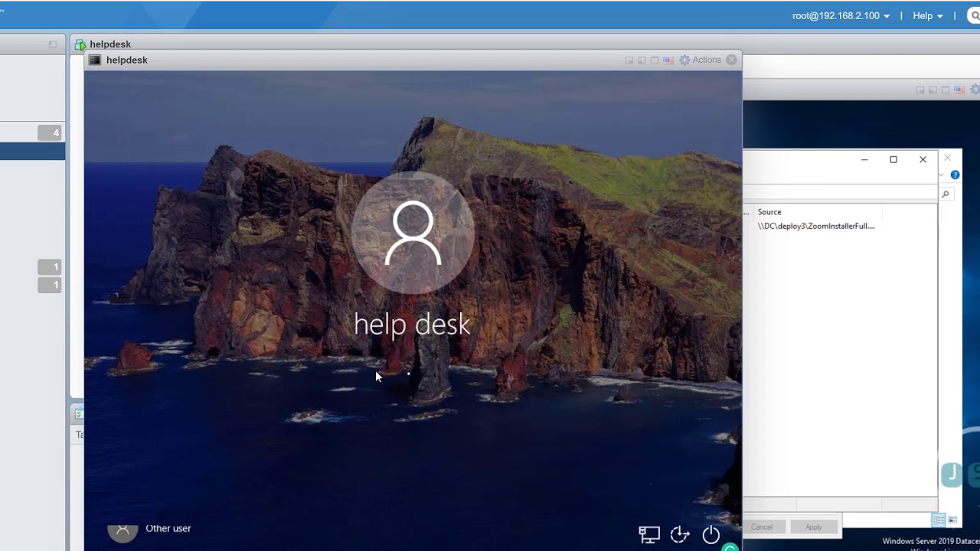Select 'help desk' user name on login screen
The height and width of the screenshot is (551, 980).
pyautogui.click(x=412, y=324)
